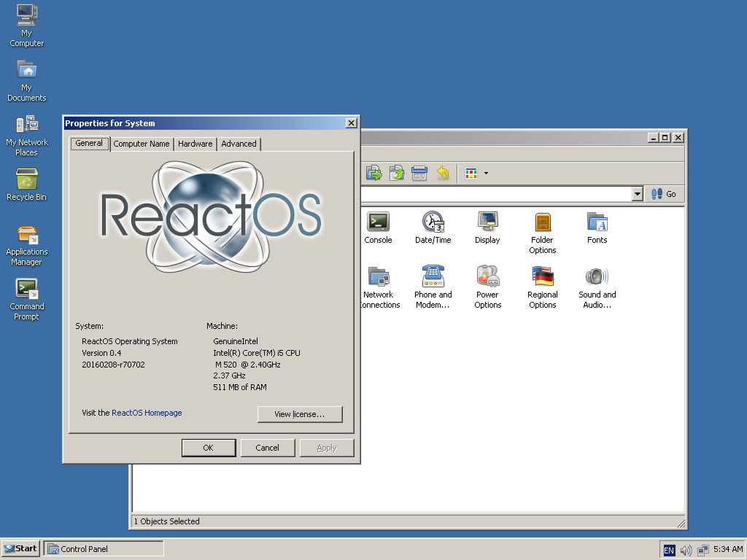Select the Recycle Bin desktop icon
The width and height of the screenshot is (747, 560).
[x=27, y=184]
